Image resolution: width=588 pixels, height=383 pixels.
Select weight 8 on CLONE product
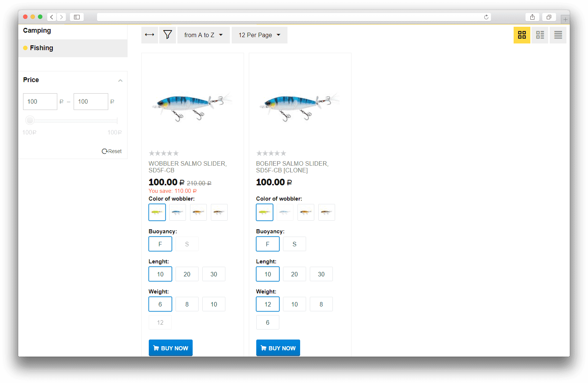tap(321, 304)
